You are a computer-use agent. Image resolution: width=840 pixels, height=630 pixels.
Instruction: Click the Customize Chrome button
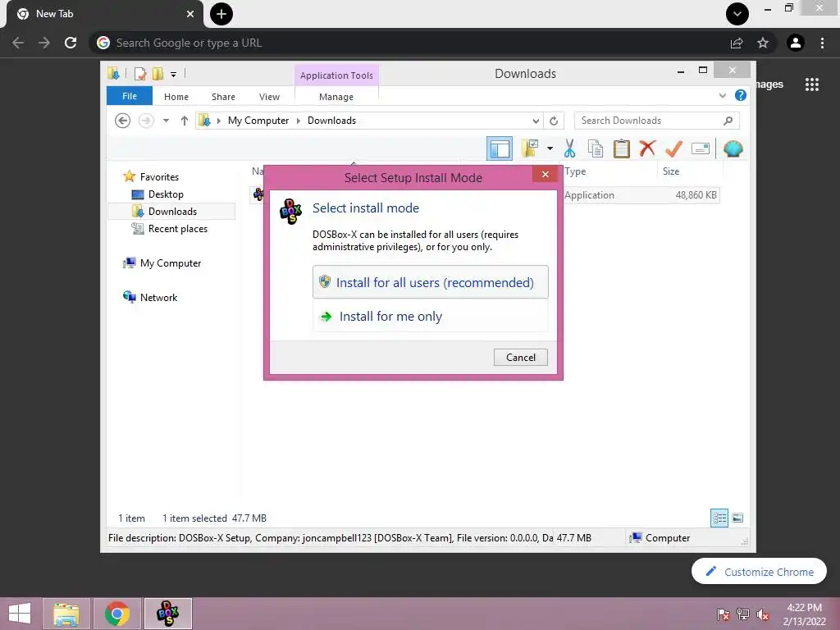(759, 572)
